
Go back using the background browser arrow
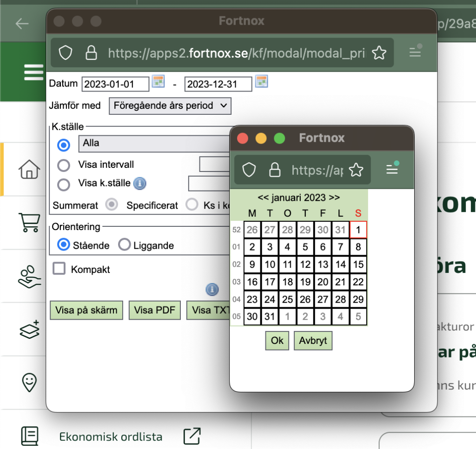click(22, 23)
